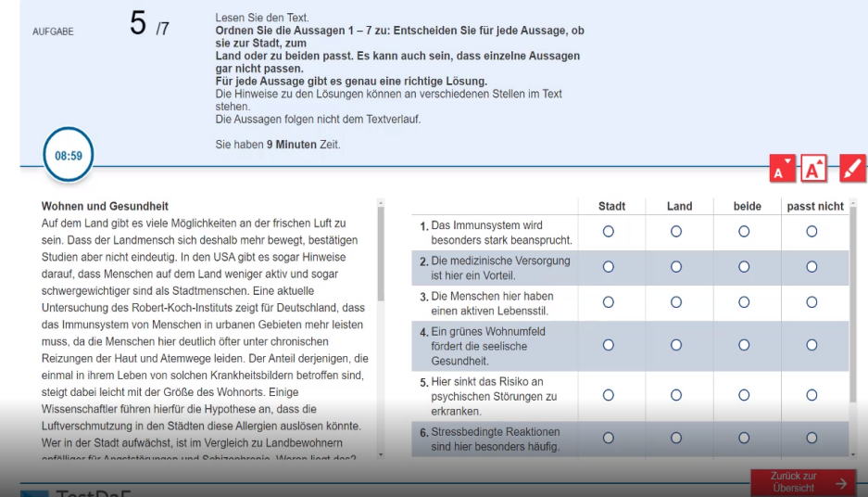The width and height of the screenshot is (868, 497).
Task: Click the task counter 5 /7
Action: (x=149, y=24)
